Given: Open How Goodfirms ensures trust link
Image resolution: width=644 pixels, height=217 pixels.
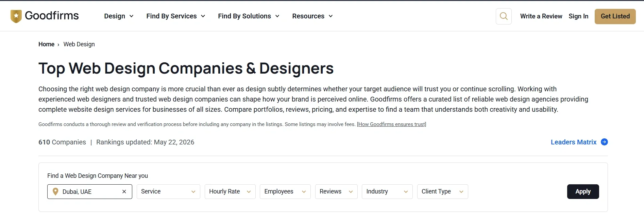Looking at the screenshot, I should 391,124.
